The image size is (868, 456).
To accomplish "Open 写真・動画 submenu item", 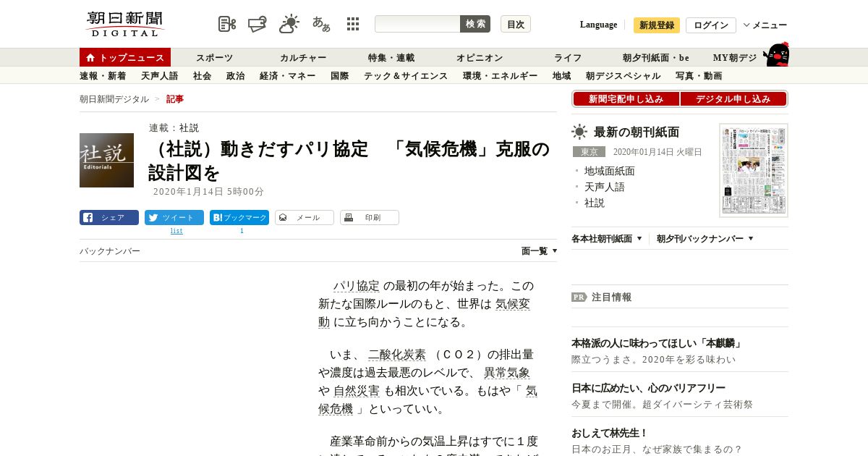I will pos(699,76).
